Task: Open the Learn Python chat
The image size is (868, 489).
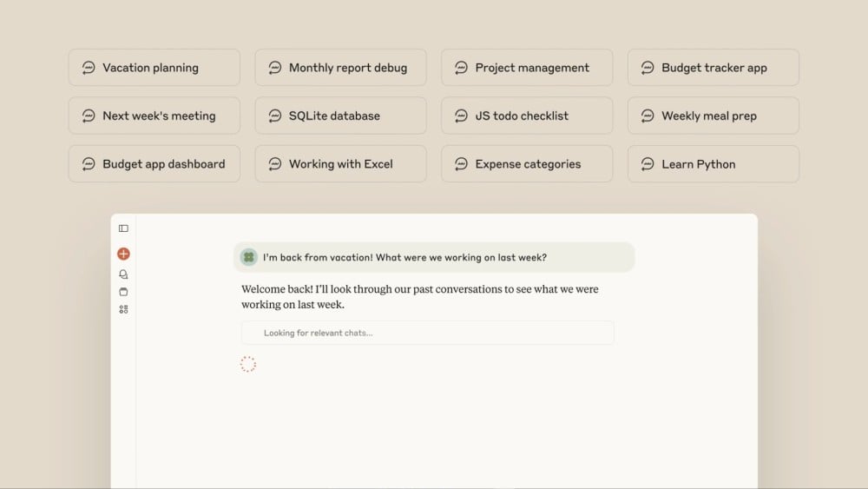Action: pyautogui.click(x=713, y=164)
